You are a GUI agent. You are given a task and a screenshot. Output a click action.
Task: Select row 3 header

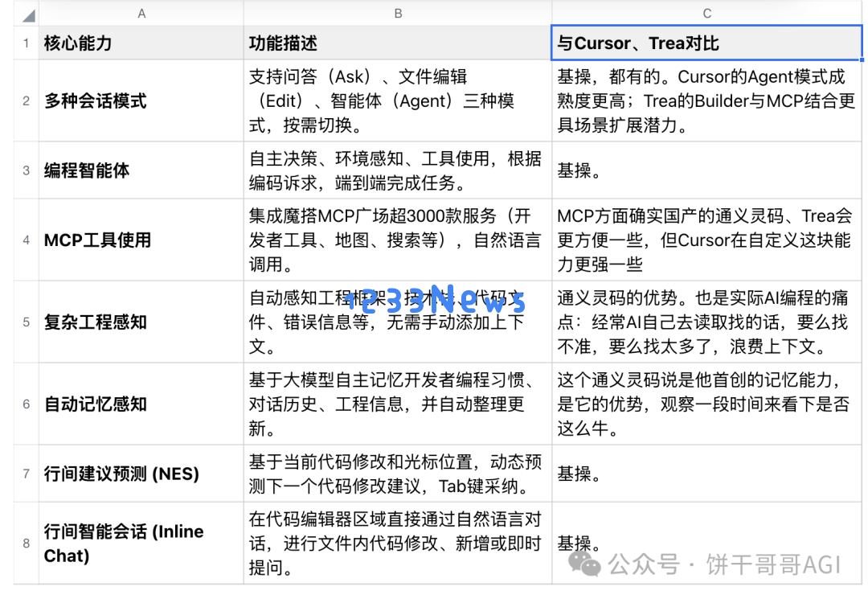point(26,170)
